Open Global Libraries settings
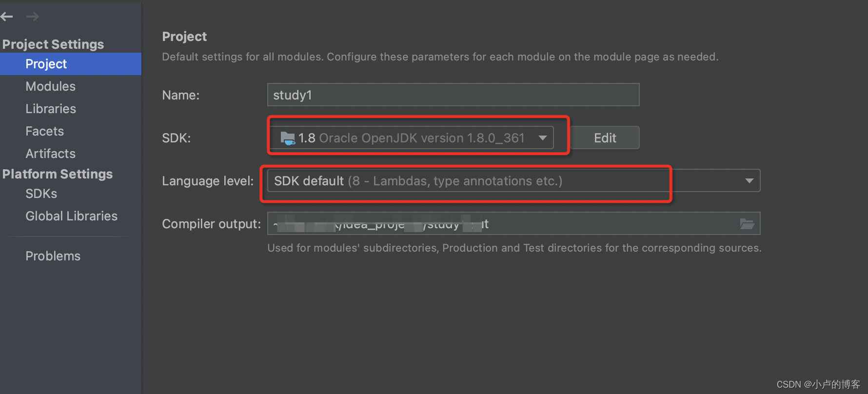This screenshot has width=868, height=394. [x=71, y=216]
